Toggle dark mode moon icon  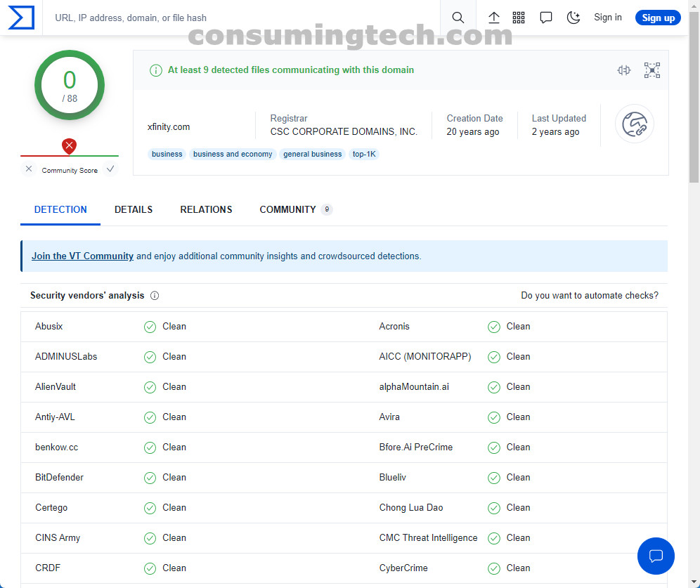(x=573, y=18)
